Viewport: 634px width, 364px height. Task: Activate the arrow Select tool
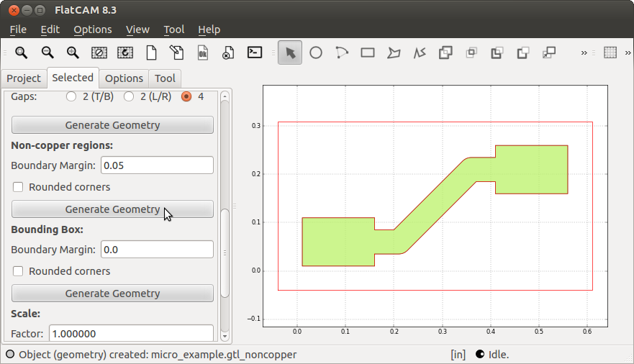pyautogui.click(x=290, y=53)
